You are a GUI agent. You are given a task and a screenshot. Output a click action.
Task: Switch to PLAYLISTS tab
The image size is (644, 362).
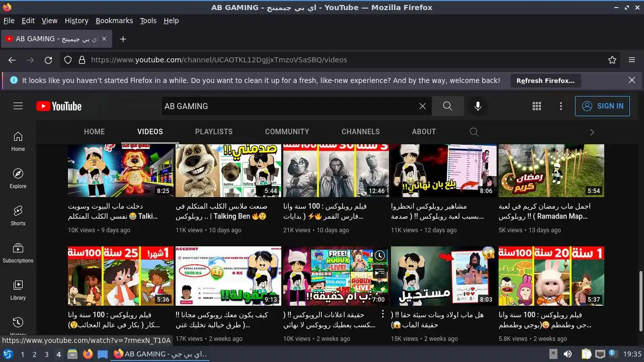click(214, 132)
